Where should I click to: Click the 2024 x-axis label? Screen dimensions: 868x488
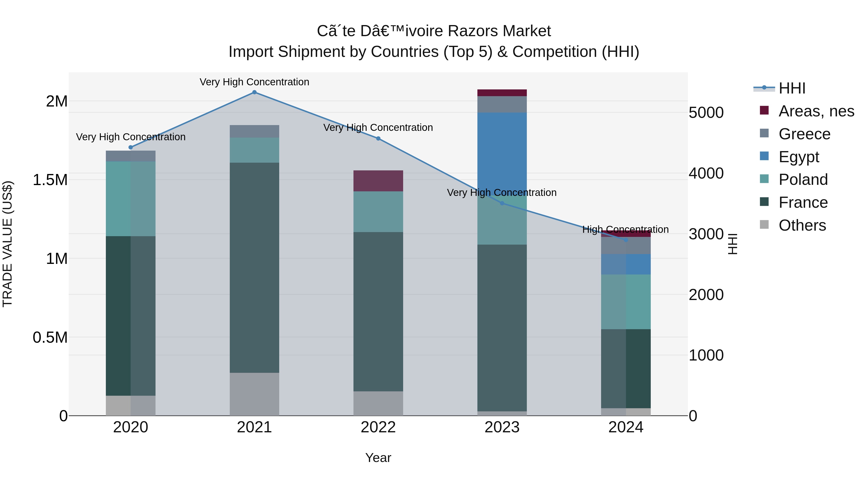click(626, 427)
